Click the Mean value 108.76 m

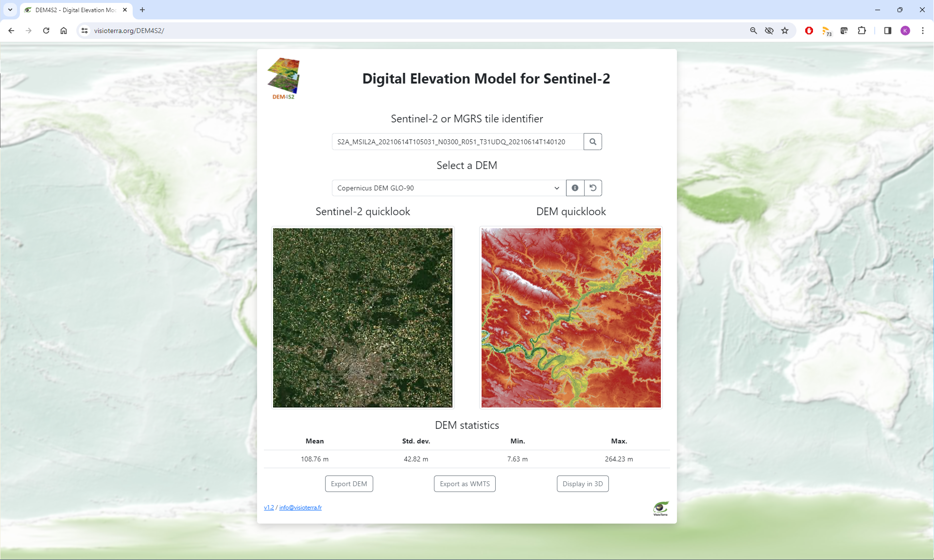314,459
